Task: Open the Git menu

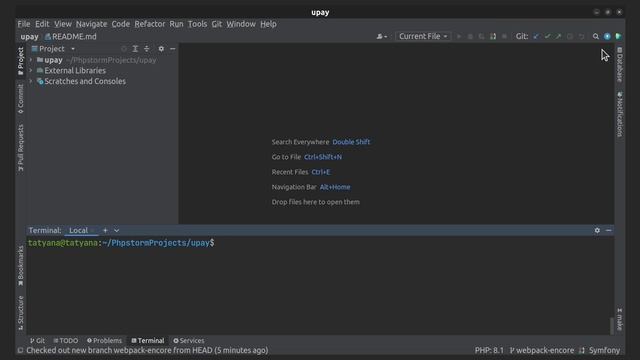Action: point(217,24)
